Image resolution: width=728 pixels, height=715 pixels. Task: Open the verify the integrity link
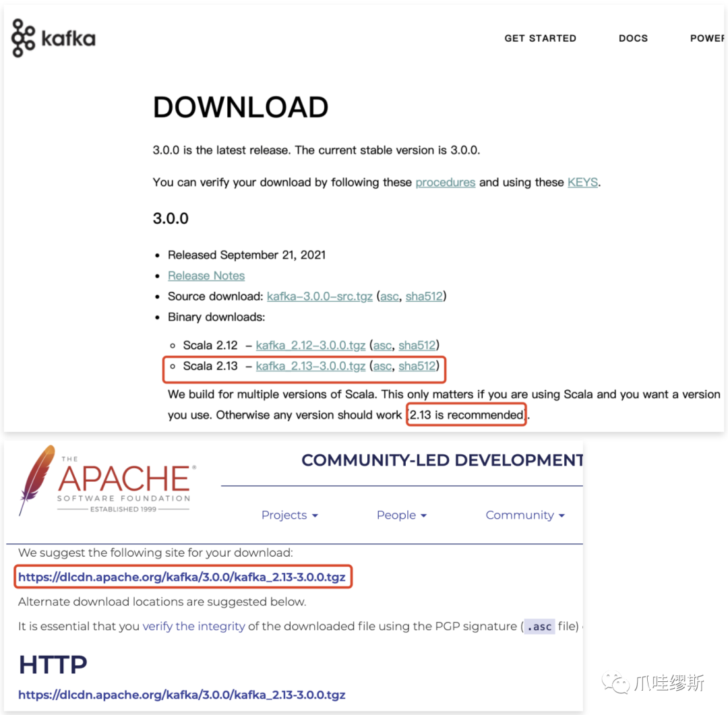[193, 626]
